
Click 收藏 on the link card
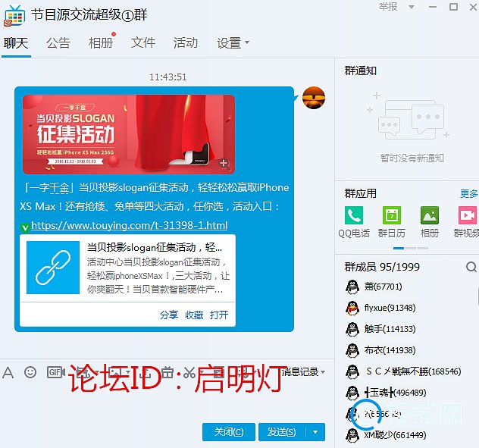click(x=194, y=315)
